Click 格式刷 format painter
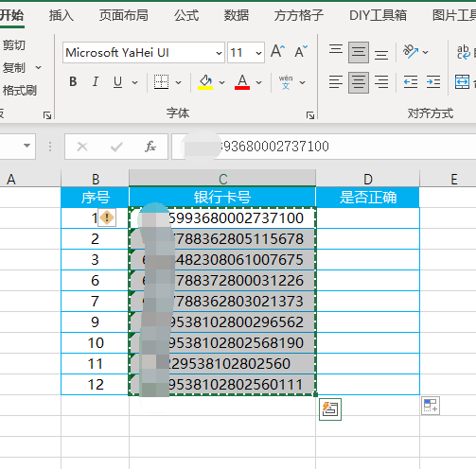Viewport: 476px width, 469px height. pos(20,91)
